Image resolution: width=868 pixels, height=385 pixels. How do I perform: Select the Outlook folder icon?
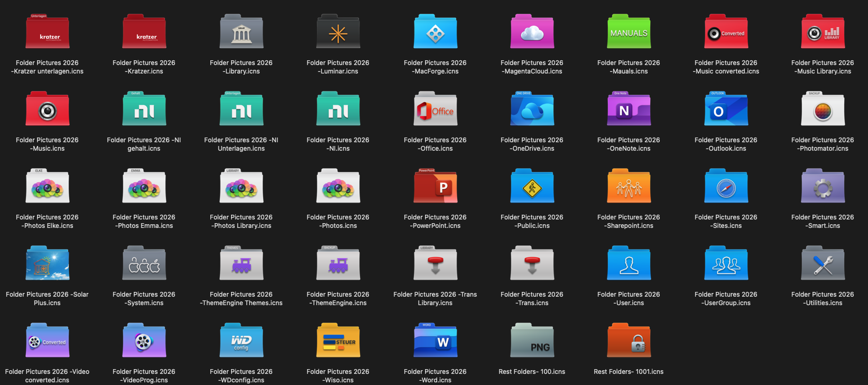point(725,110)
